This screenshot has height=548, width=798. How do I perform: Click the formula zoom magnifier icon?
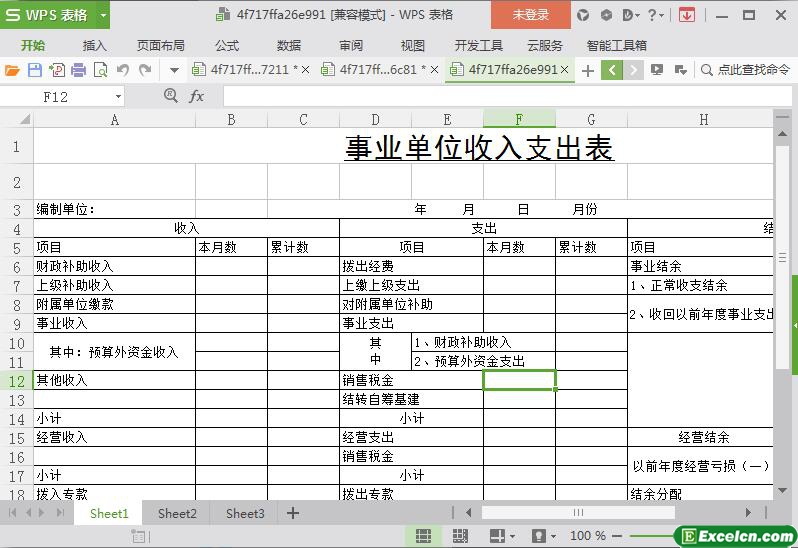(170, 96)
